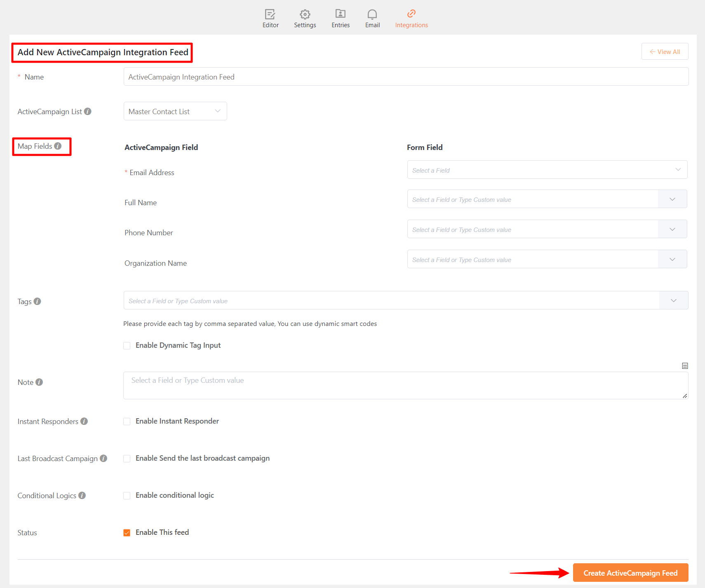Uncheck Enable This feed

tap(127, 533)
